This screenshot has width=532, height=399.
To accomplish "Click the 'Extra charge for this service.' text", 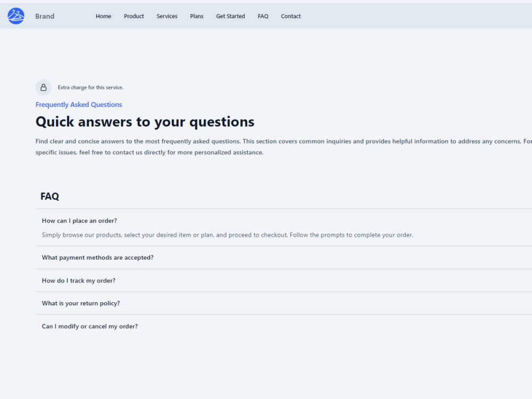I will [90, 88].
